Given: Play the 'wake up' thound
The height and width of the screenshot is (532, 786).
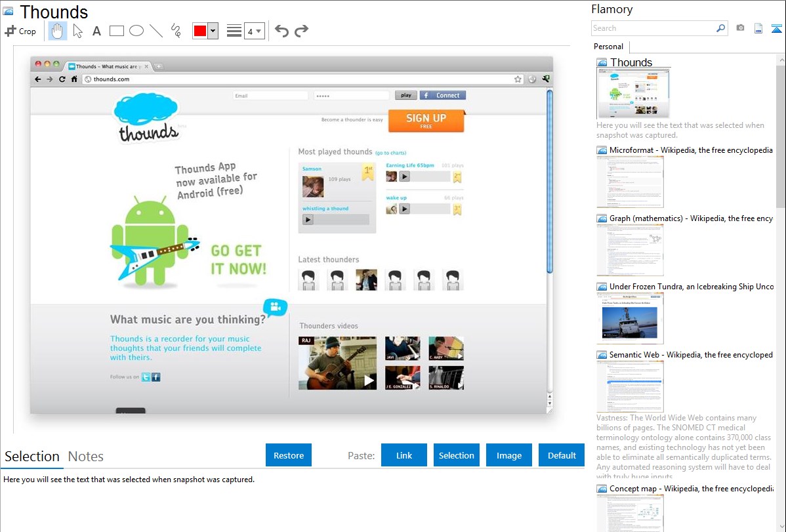Looking at the screenshot, I should click(x=405, y=209).
